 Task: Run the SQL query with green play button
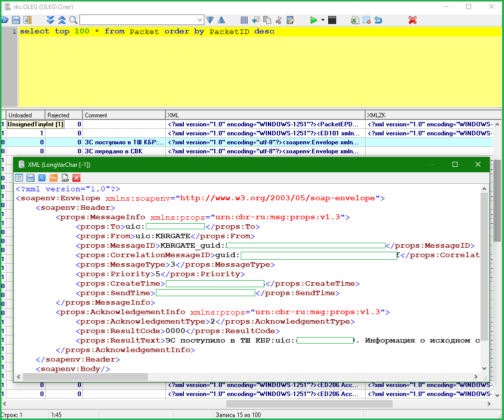[x=313, y=20]
